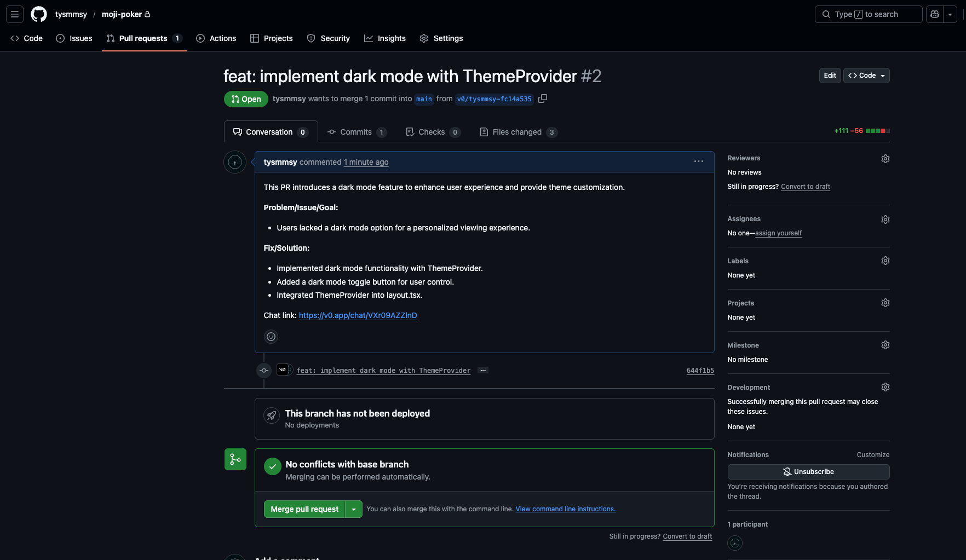Image resolution: width=966 pixels, height=560 pixels.
Task: Open the Projects repository tab
Action: pos(272,38)
